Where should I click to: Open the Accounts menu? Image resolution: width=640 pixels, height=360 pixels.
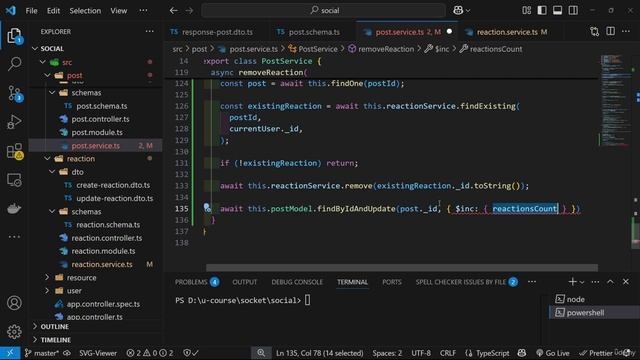[x=14, y=303]
